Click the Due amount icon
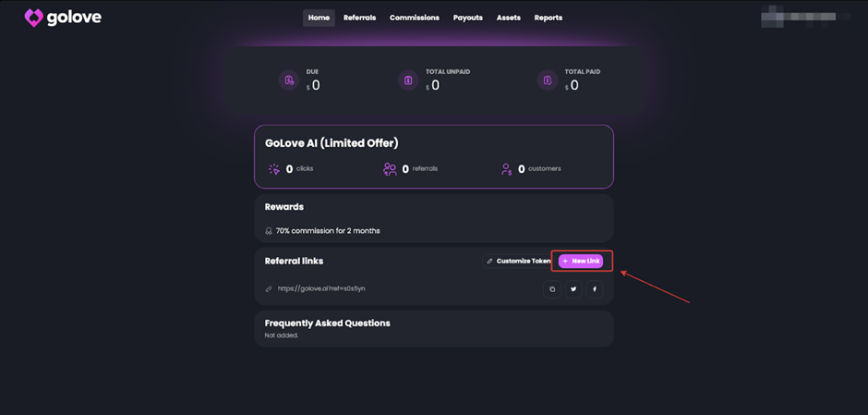 pyautogui.click(x=289, y=80)
